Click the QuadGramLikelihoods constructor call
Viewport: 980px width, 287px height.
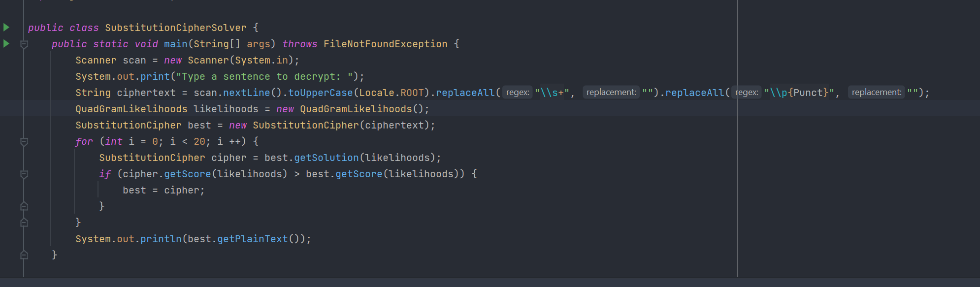tap(356, 109)
